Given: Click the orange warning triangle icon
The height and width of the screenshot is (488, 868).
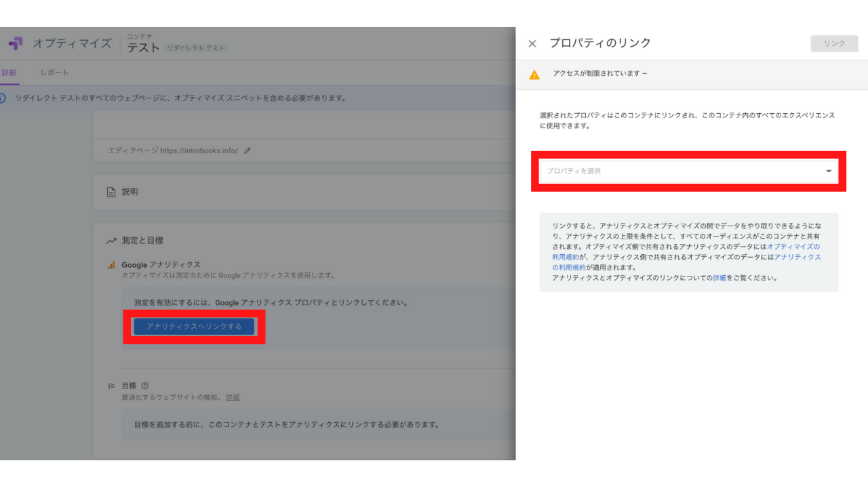Looking at the screenshot, I should click(x=534, y=75).
